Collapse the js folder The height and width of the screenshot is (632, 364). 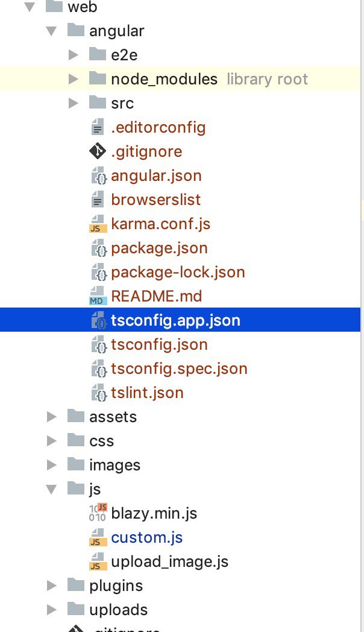(x=52, y=489)
